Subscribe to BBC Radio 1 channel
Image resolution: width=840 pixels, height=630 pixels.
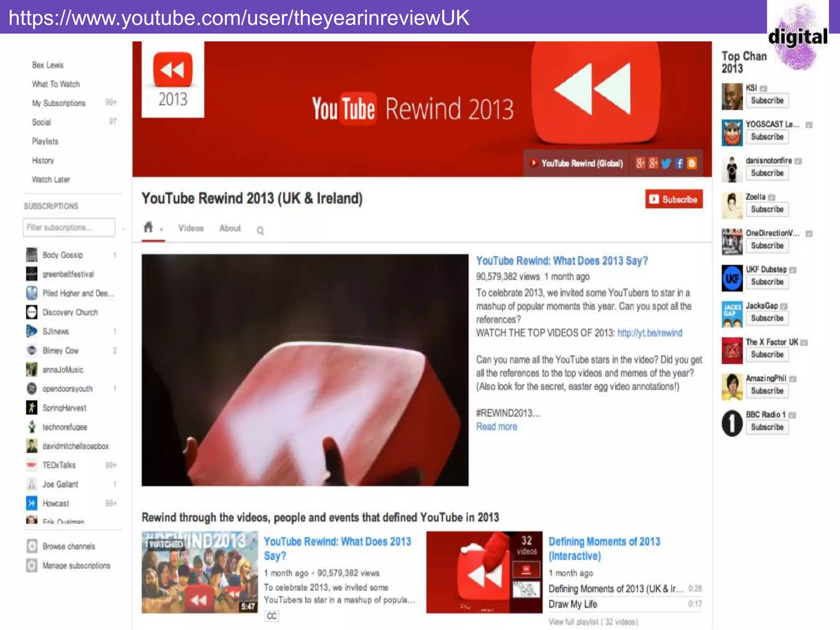coord(767,427)
